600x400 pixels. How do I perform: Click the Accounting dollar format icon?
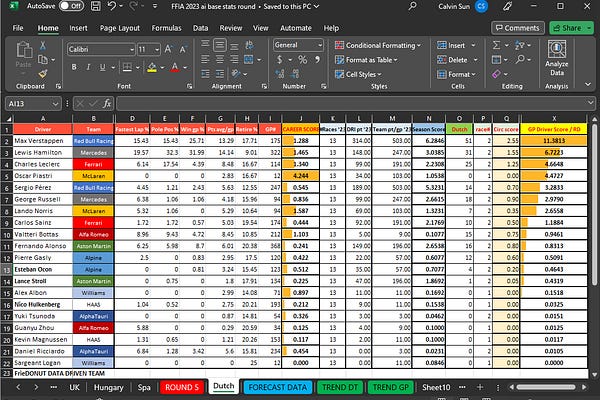(x=280, y=60)
